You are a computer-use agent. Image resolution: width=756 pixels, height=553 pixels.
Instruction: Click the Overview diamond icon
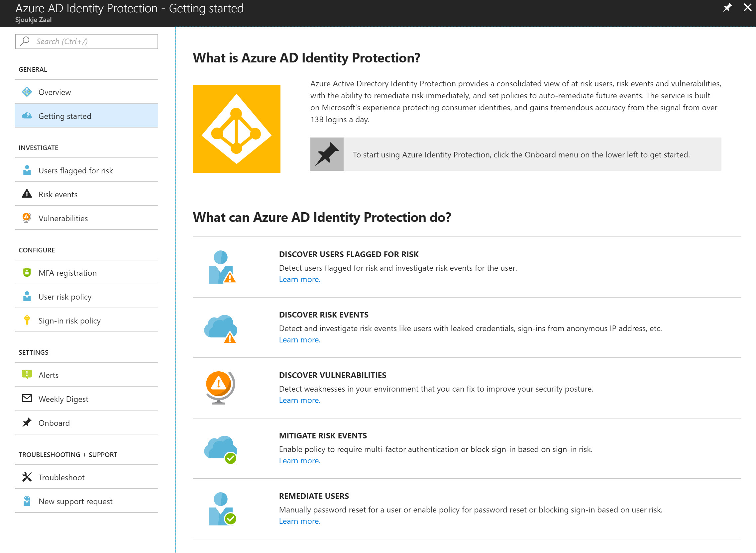(x=27, y=92)
